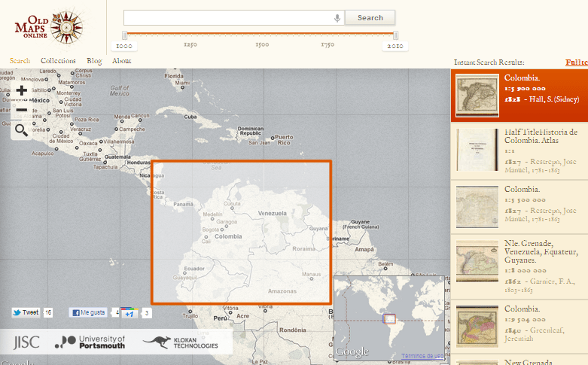Open the Blog menu item

(94, 61)
